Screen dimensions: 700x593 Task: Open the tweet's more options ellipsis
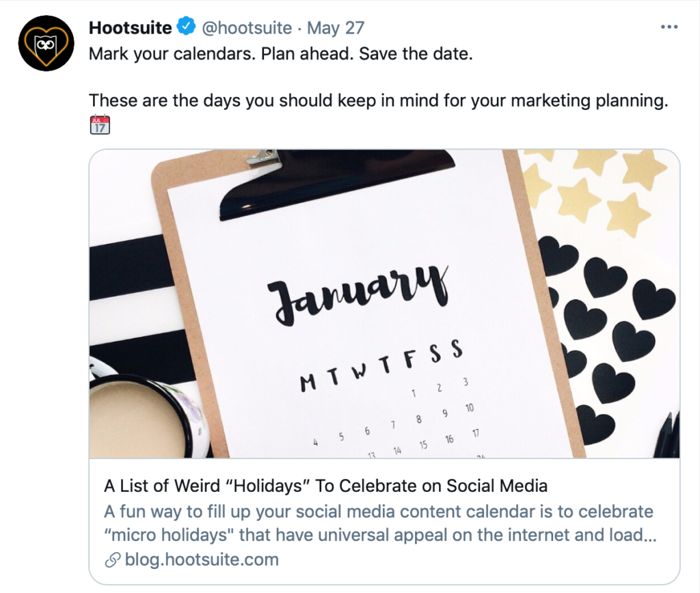click(669, 27)
